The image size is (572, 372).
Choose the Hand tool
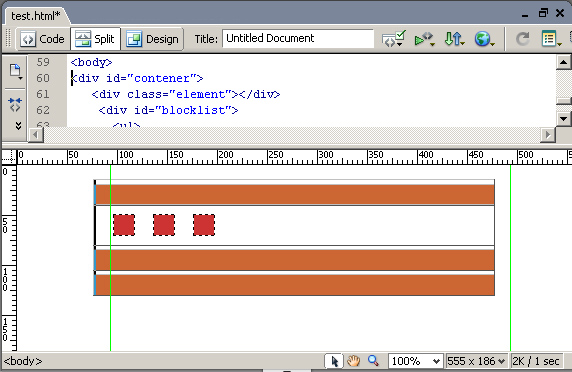pos(353,361)
